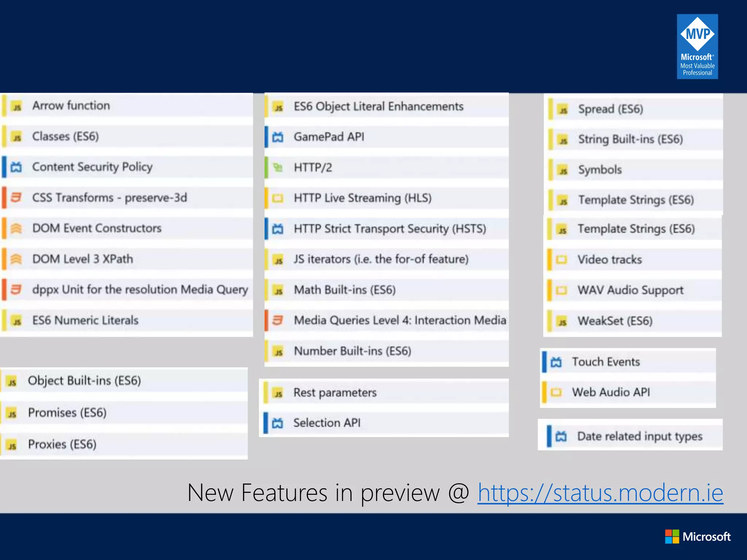This screenshot has height=560, width=747.
Task: Click the JS icon next to Spread (ES6)
Action: 563,110
